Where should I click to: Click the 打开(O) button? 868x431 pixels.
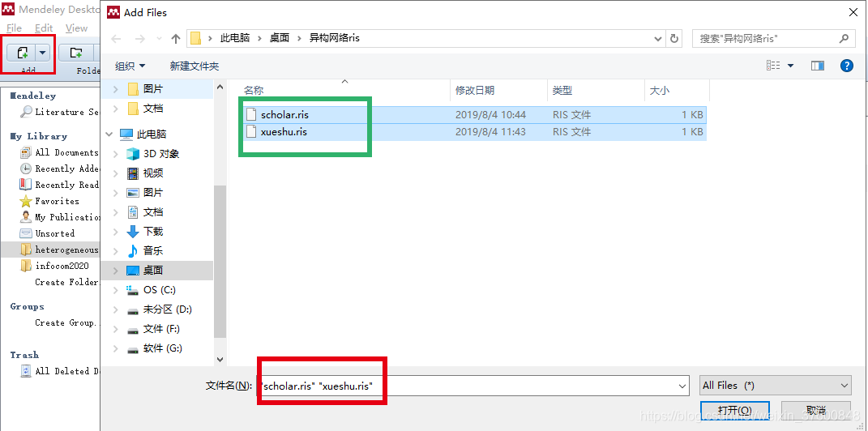(734, 410)
